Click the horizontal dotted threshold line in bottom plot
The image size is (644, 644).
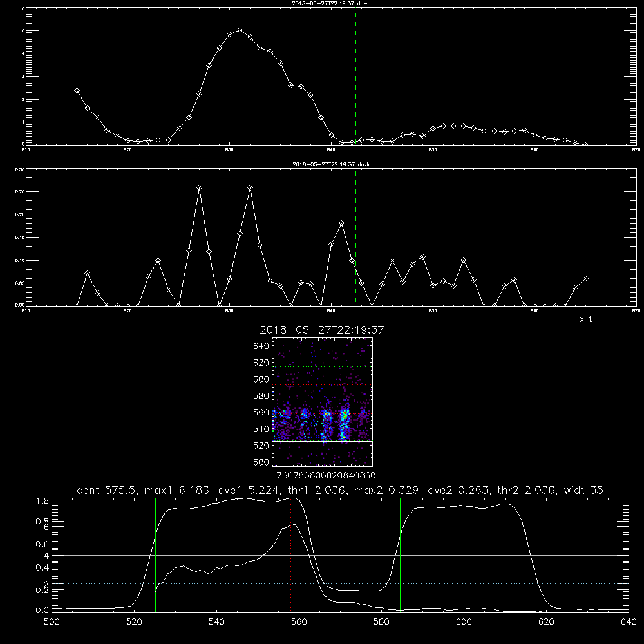click(340, 583)
